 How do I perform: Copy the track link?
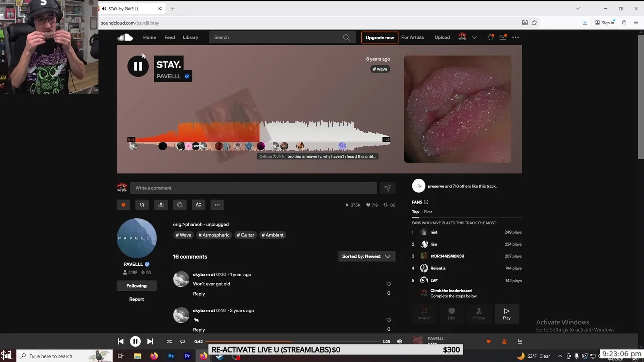tap(180, 205)
